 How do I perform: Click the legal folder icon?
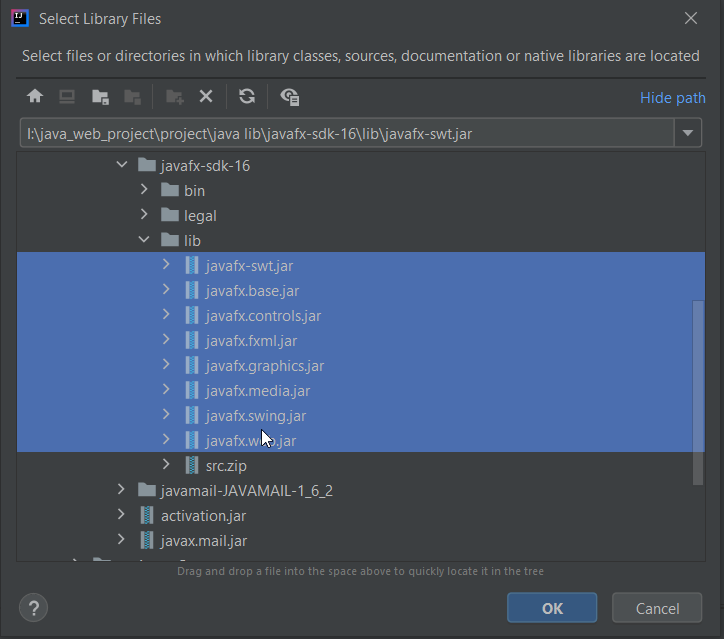tap(170, 215)
